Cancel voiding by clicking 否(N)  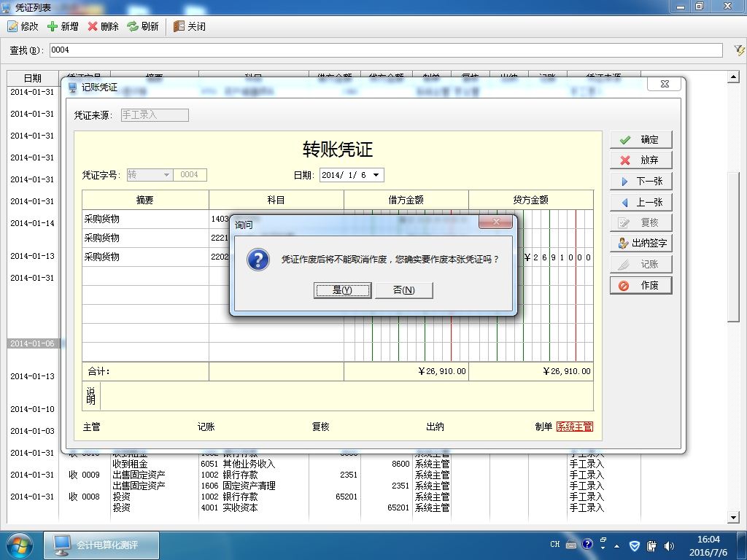click(404, 290)
